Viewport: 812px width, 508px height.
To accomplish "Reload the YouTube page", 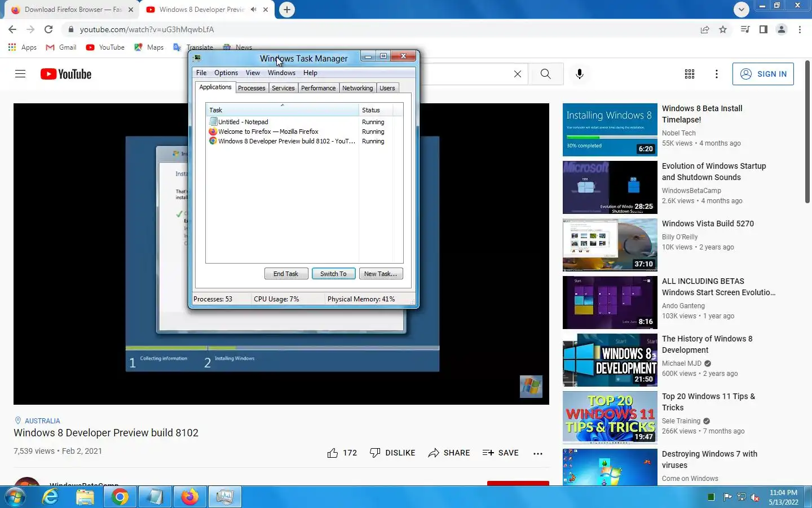I will [48, 29].
